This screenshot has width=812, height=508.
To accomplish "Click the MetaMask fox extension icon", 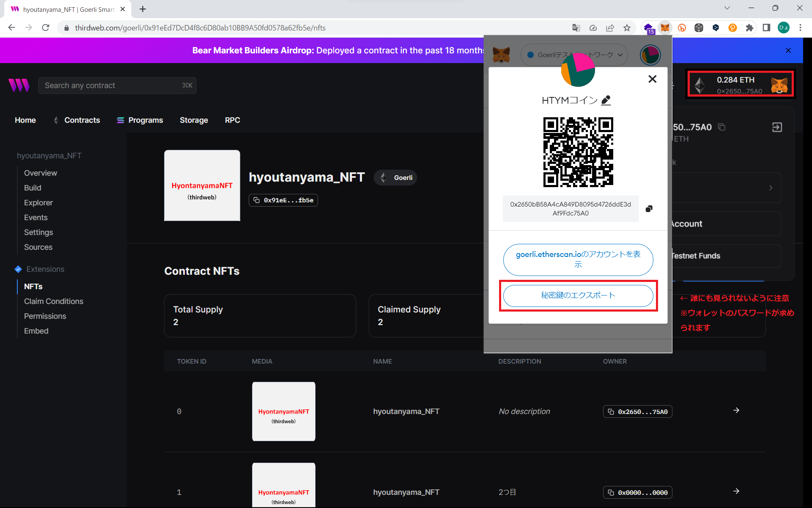I will 665,28.
